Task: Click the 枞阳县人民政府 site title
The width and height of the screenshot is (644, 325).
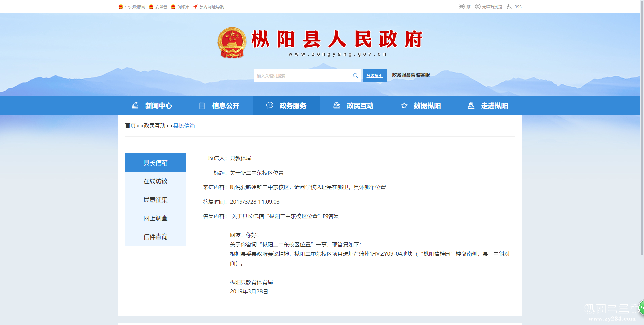Action: pos(337,39)
